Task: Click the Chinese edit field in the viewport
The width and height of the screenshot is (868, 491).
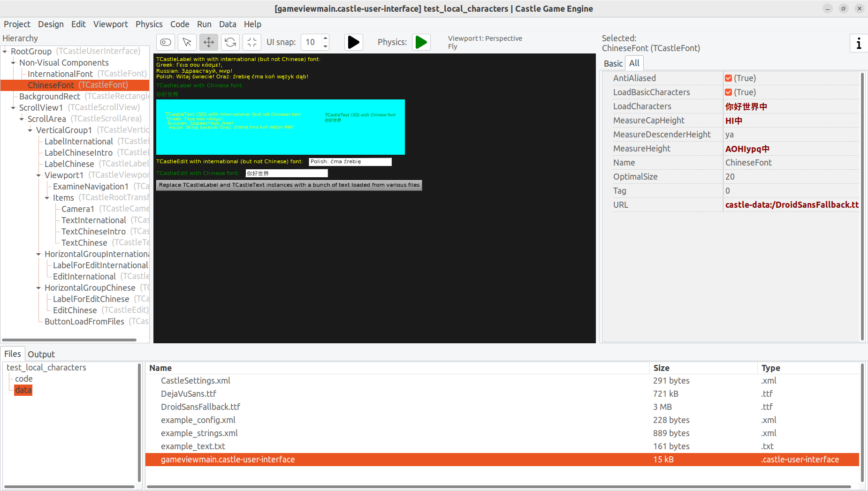Action: tap(287, 174)
